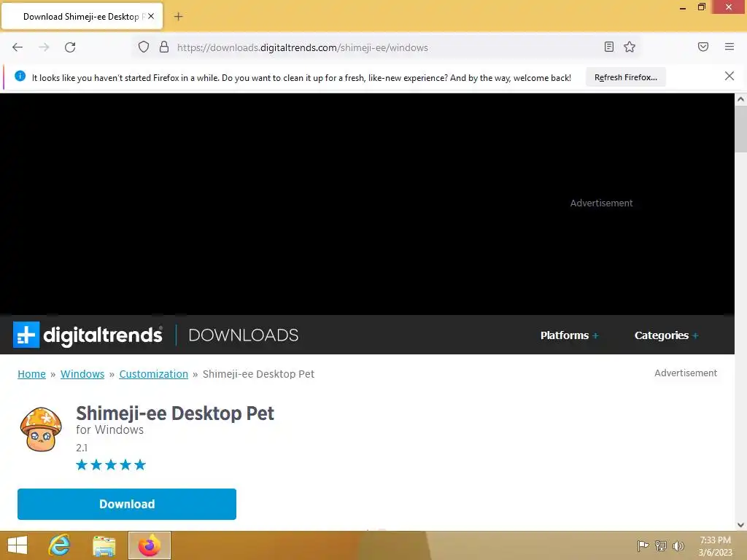The image size is (747, 560).
Task: Select the Download Shimeji-ee Desktop tab
Action: pyautogui.click(x=82, y=16)
